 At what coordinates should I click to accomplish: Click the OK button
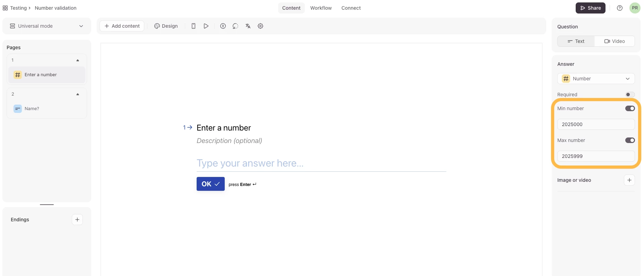click(211, 184)
